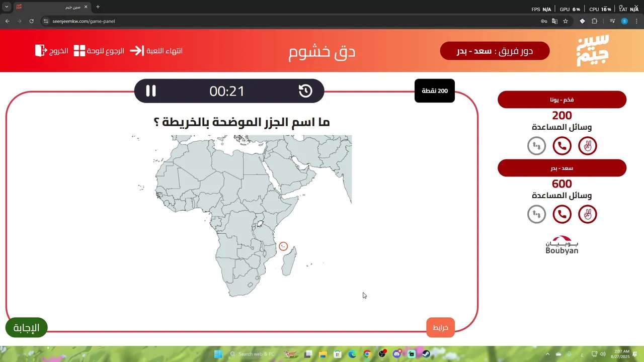The image size is (644, 362).
Task: Open Steam from taskbar
Action: tap(426, 354)
